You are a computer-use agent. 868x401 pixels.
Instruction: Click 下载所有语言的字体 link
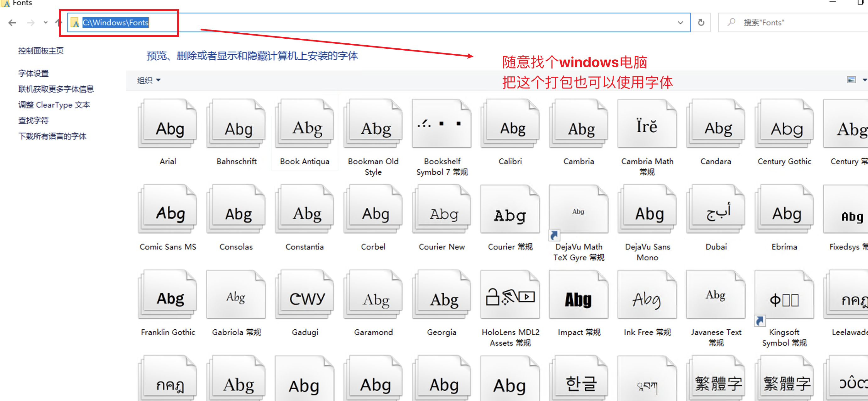click(x=52, y=136)
